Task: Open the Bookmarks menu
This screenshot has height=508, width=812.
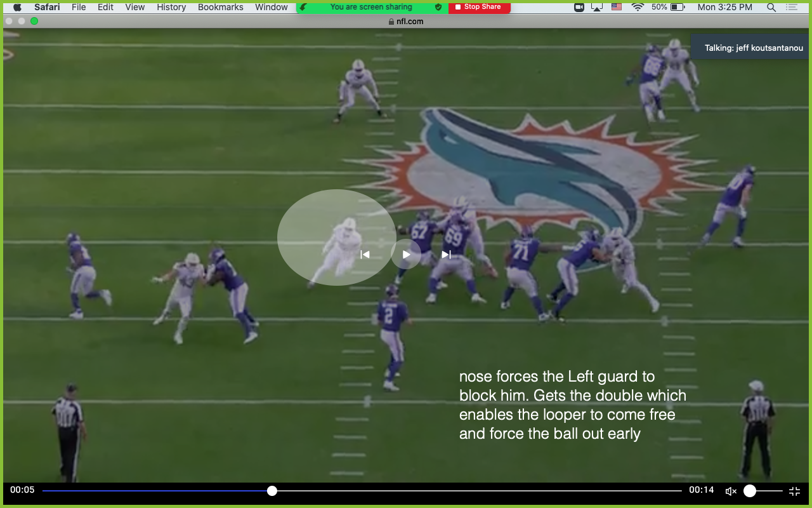Action: [x=221, y=7]
